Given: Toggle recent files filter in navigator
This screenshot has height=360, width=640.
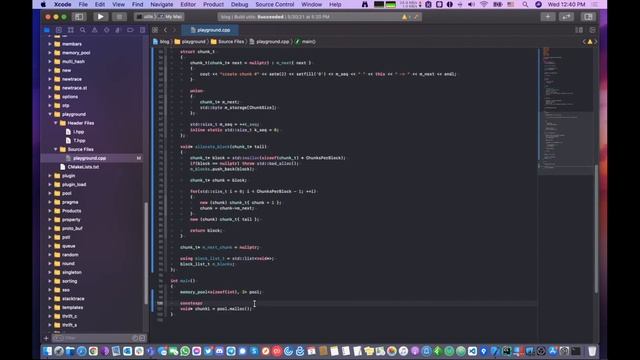Looking at the screenshot, I should point(135,338).
